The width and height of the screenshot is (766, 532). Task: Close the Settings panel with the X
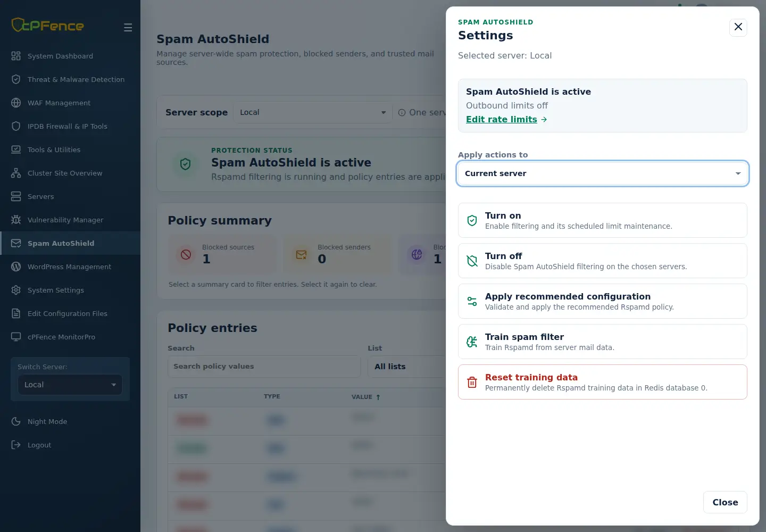[x=738, y=27]
